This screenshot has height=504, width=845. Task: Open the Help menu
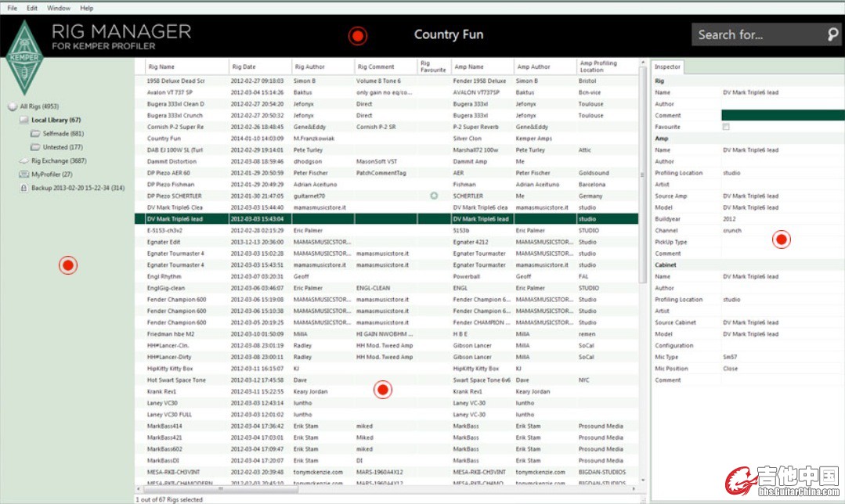pyautogui.click(x=87, y=8)
